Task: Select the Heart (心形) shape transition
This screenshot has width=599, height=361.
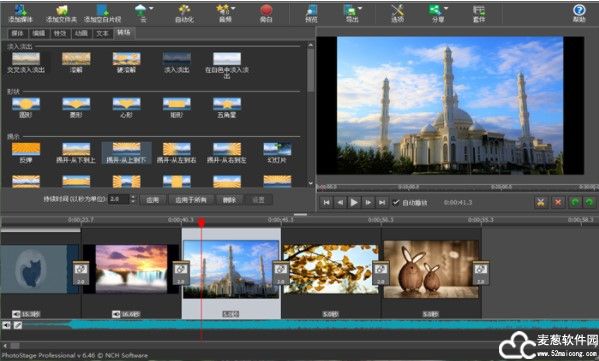Action: [126, 108]
